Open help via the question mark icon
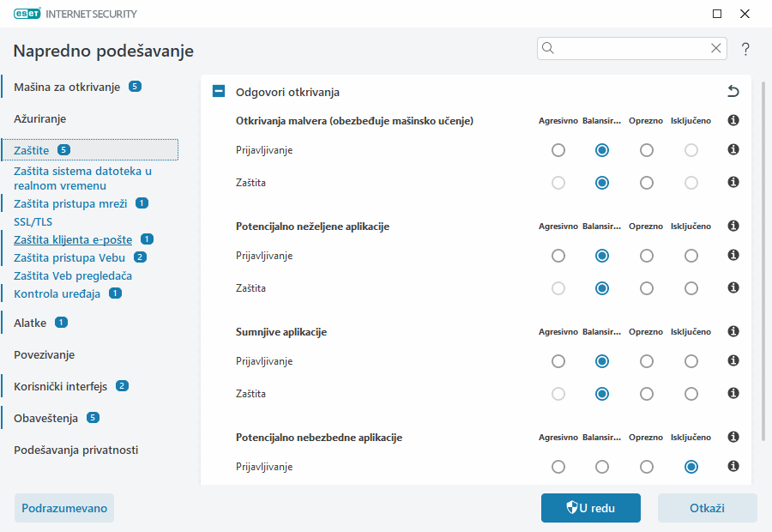The height and width of the screenshot is (532, 772). [745, 49]
